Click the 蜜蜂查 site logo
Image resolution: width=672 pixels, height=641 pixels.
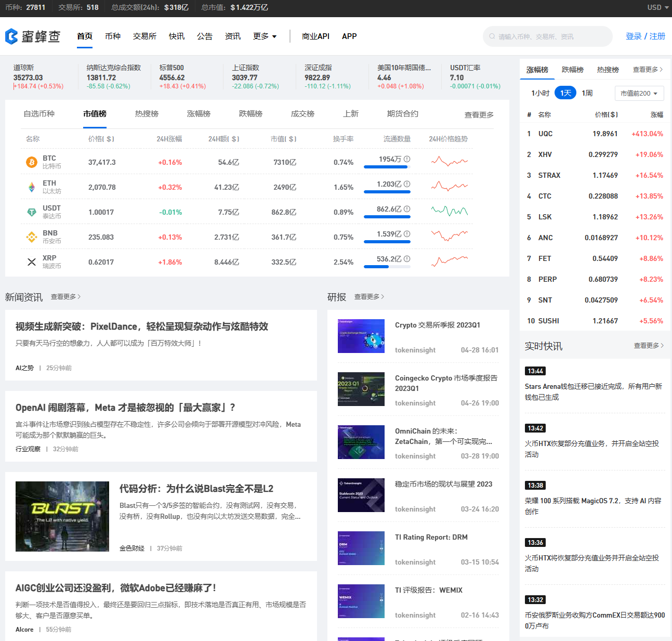click(x=33, y=36)
